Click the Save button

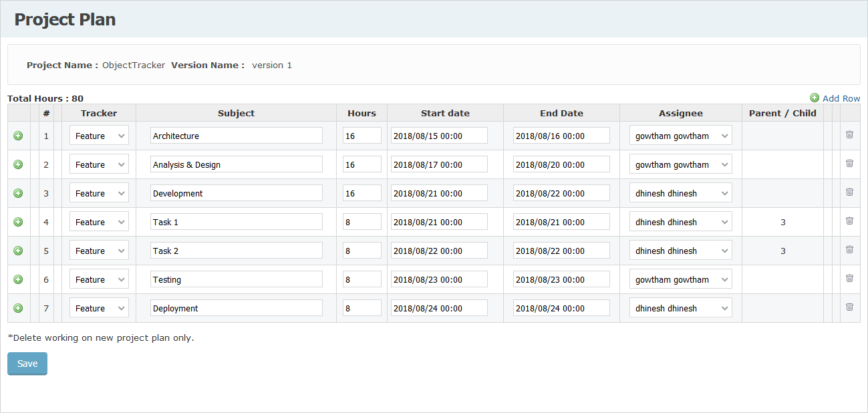(x=27, y=364)
